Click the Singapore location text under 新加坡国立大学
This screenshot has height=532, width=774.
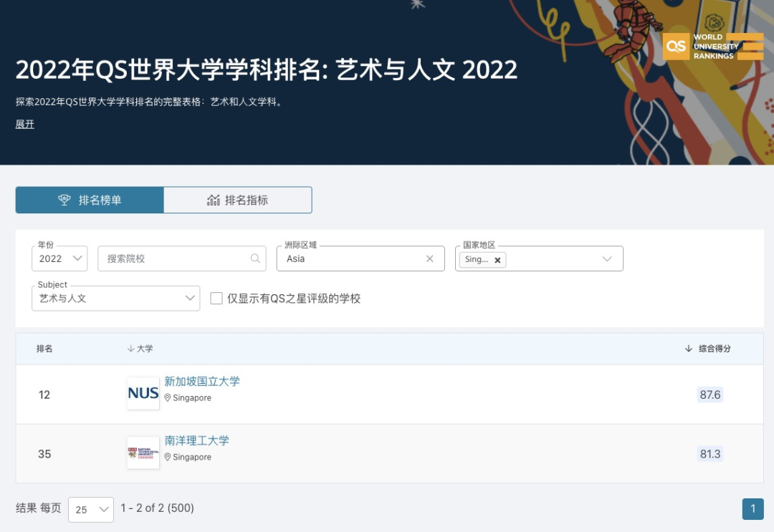[192, 398]
